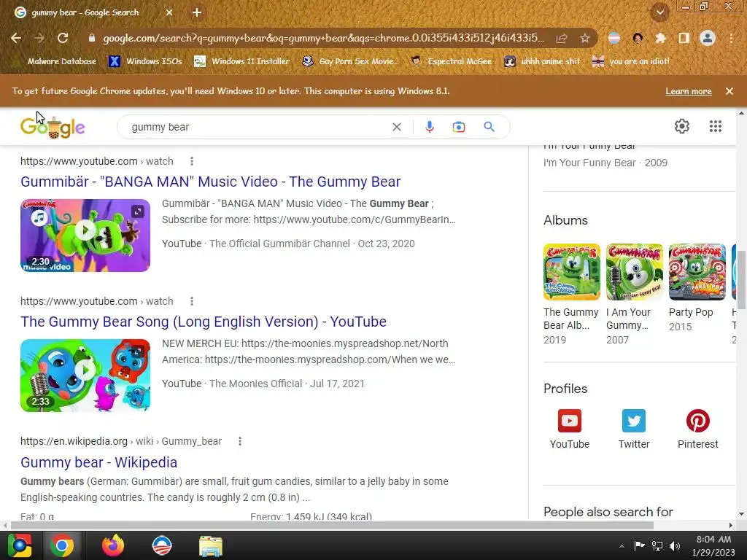Open the YouTube profile icon
Image resolution: width=747 pixels, height=560 pixels.
[x=570, y=421]
